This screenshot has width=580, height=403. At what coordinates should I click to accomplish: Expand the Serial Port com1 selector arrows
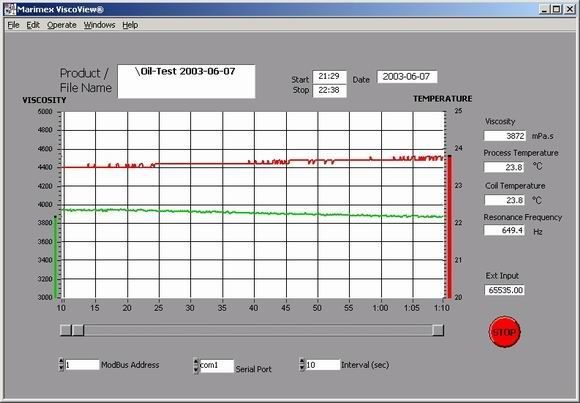[196, 366]
